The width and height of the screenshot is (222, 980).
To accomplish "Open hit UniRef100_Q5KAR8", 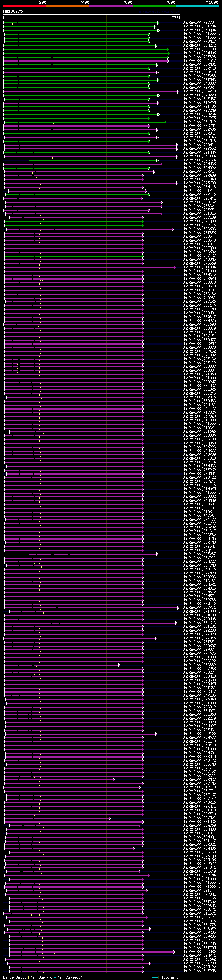I will (199, 279).
